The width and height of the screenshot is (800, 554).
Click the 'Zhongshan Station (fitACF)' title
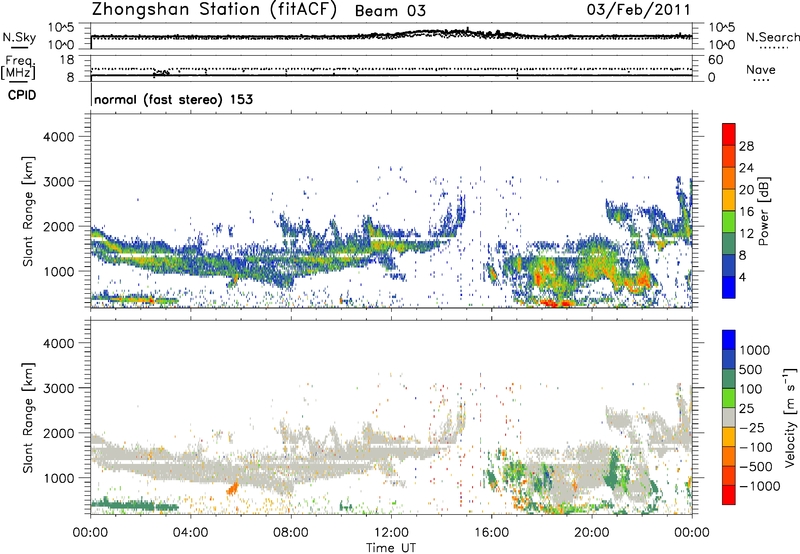pos(214,10)
